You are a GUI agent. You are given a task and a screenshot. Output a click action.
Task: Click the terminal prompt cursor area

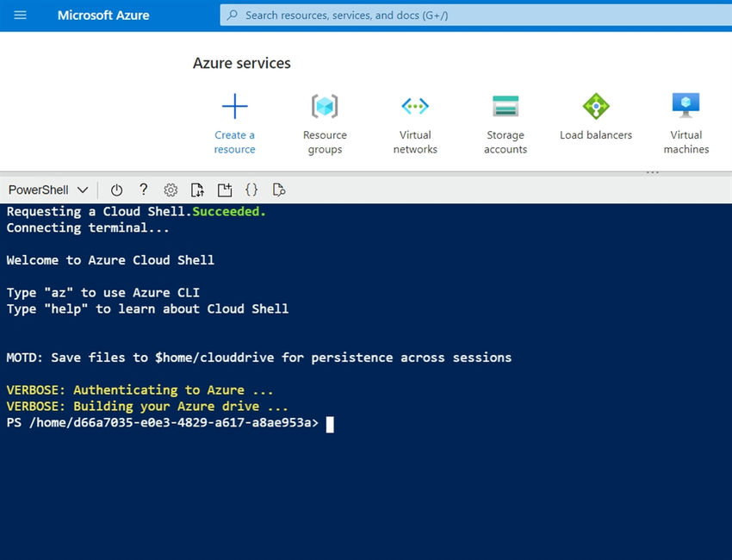pyautogui.click(x=327, y=424)
